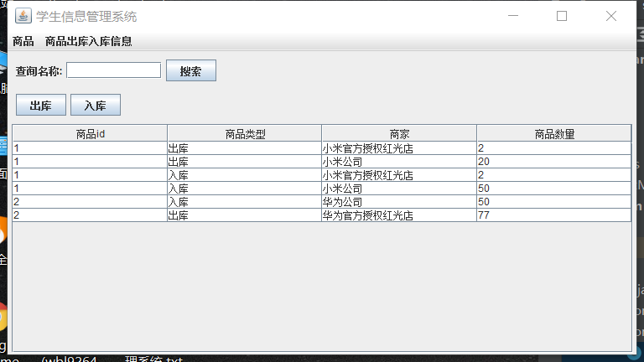Select 小米公司 cell in the quantity 50 row
Viewport: 644px width, 362px height.
click(399, 189)
